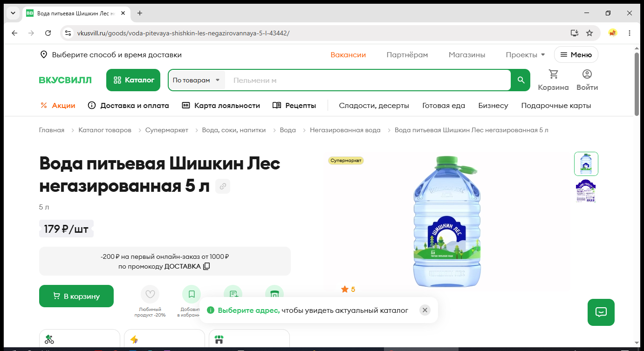
Task: View site information icon in address bar
Action: click(68, 33)
